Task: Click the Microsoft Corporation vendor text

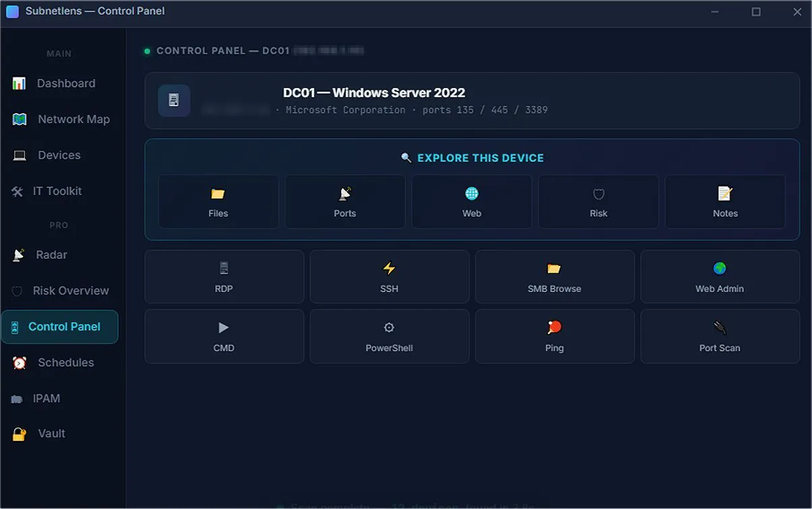Action: pos(346,110)
